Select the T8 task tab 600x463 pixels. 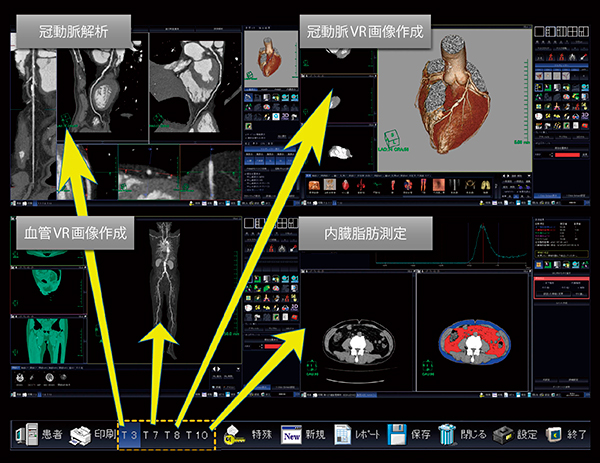(x=172, y=436)
